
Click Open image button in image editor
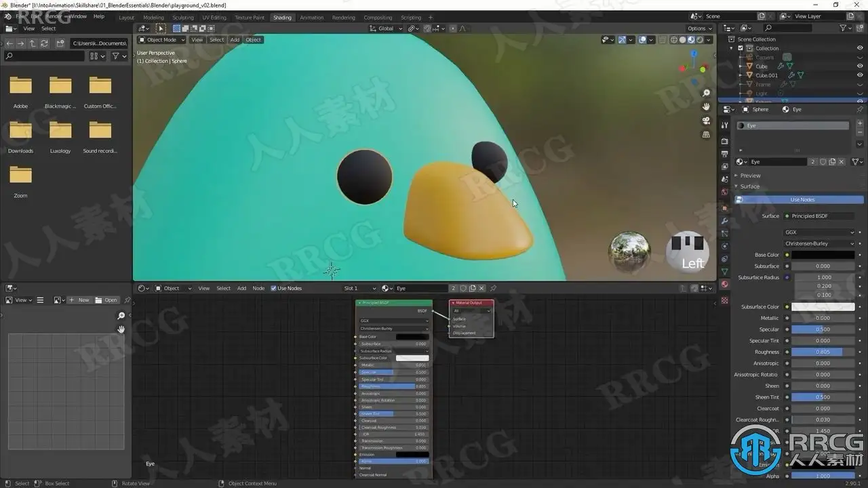click(x=106, y=300)
